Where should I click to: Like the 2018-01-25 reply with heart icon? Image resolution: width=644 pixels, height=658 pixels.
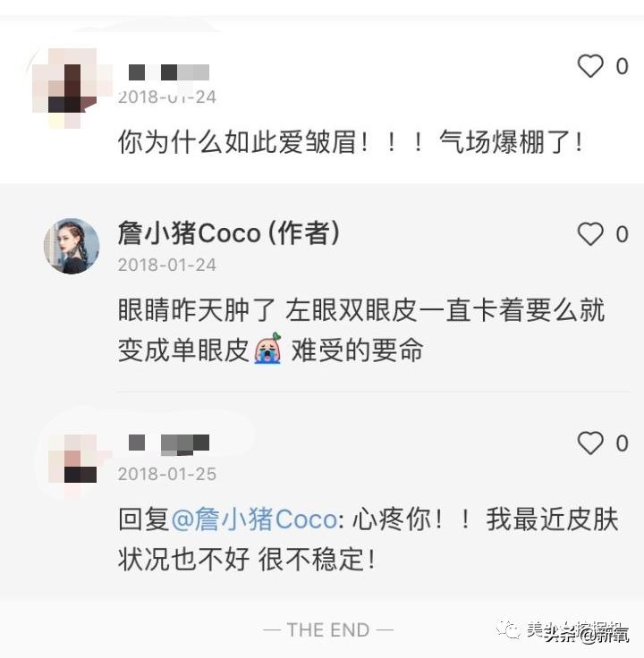coord(590,443)
